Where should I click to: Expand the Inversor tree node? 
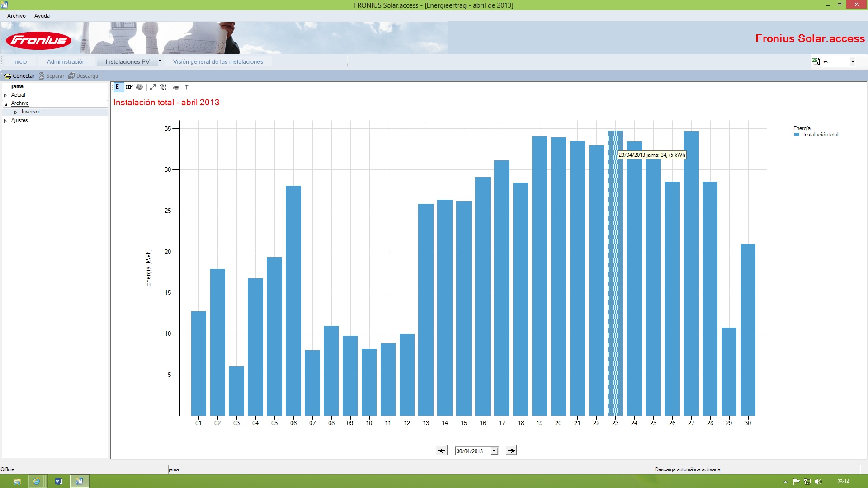16,112
